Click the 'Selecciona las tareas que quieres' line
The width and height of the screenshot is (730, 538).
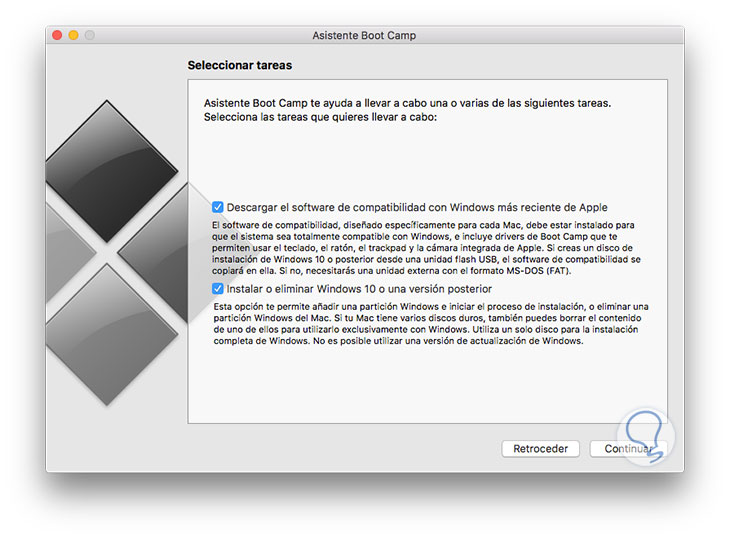[320, 117]
